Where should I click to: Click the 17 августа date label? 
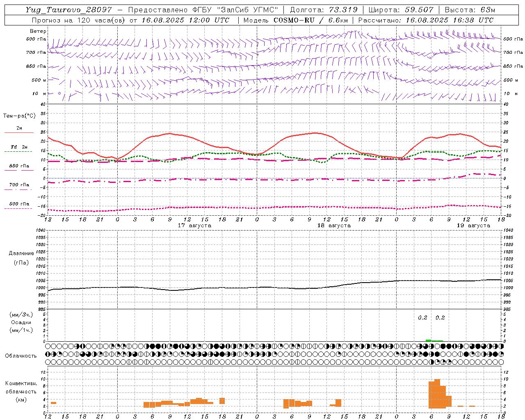pos(194,226)
